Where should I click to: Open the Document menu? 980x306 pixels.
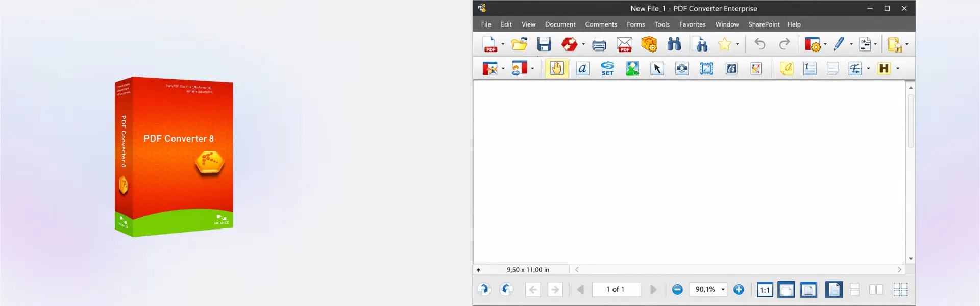(560, 24)
